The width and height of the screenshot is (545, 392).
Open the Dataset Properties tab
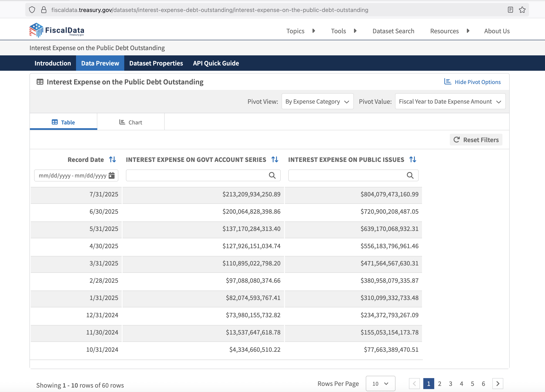156,63
